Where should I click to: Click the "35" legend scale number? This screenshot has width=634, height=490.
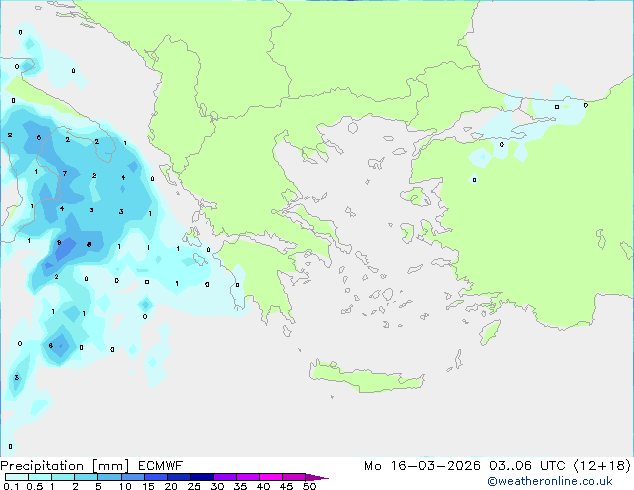240,486
